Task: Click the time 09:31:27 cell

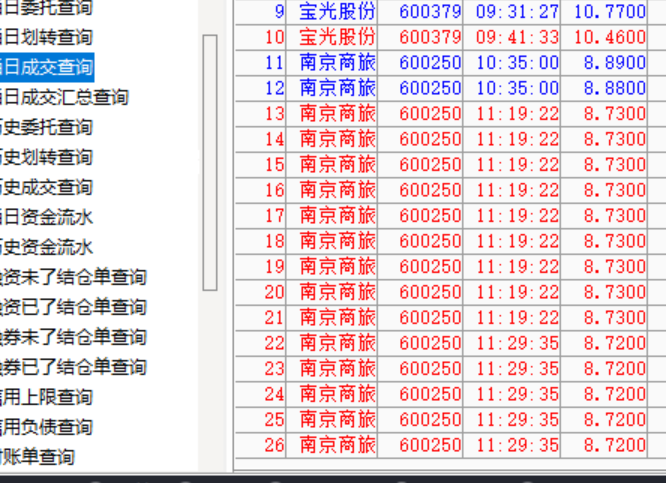Action: pos(517,11)
